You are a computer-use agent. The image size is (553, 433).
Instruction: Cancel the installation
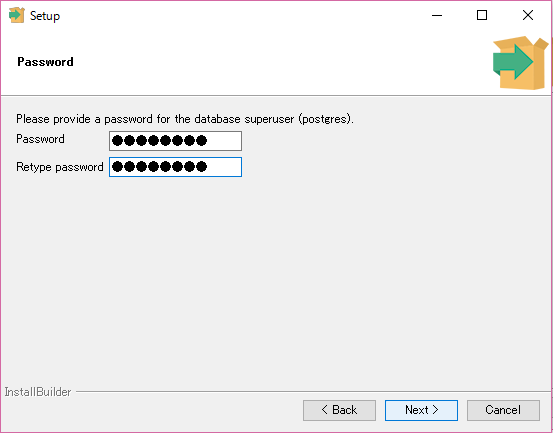pyautogui.click(x=503, y=410)
